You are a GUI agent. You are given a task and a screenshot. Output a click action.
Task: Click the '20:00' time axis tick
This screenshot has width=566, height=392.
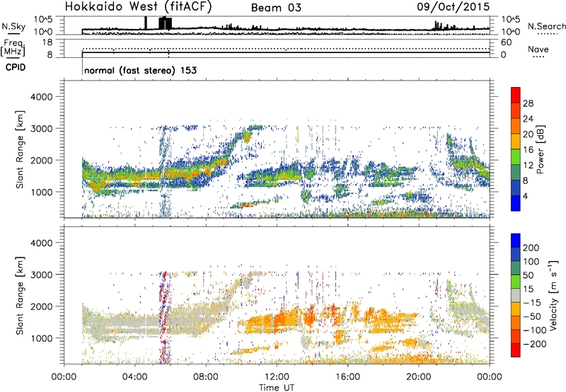(x=419, y=377)
